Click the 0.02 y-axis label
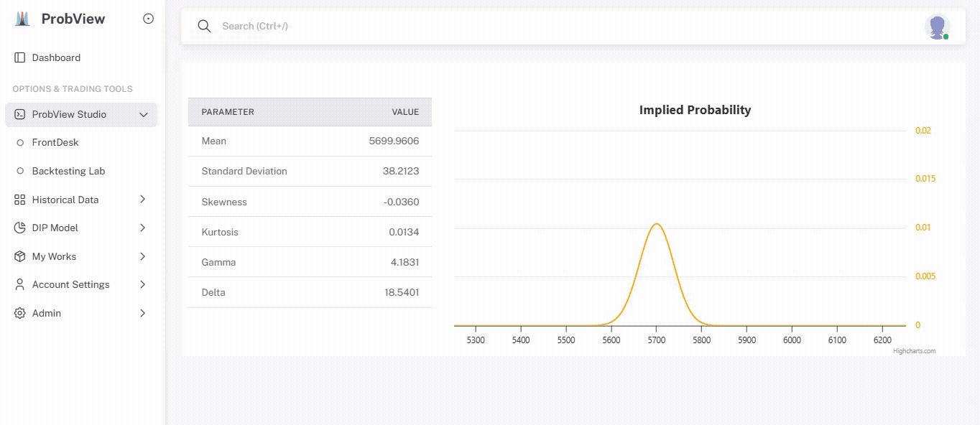Image resolution: width=980 pixels, height=425 pixels. tap(923, 130)
